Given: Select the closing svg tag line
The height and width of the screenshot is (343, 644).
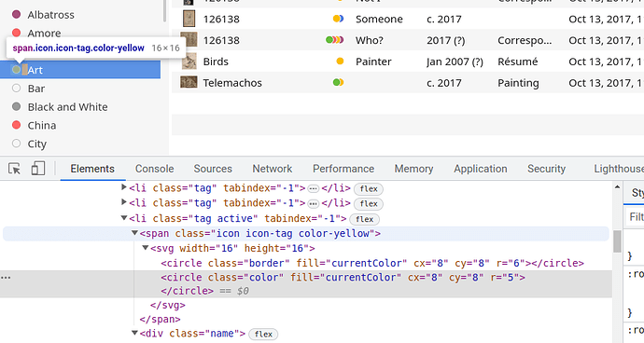Looking at the screenshot, I should point(168,306).
